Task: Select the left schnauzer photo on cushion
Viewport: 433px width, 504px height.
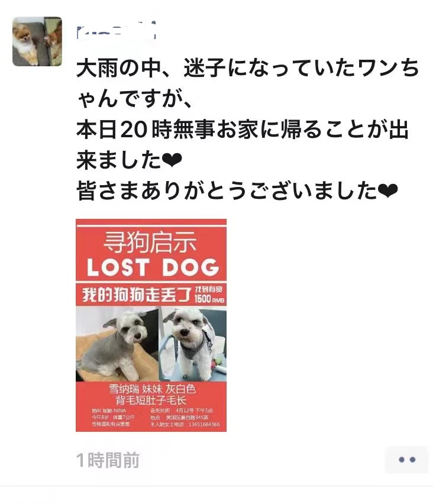Action: click(117, 344)
